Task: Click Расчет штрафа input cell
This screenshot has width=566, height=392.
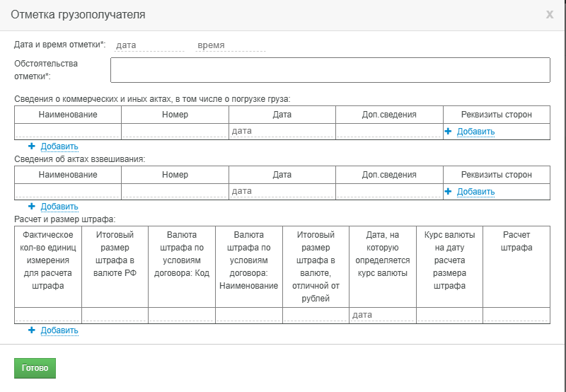Action: 516,315
